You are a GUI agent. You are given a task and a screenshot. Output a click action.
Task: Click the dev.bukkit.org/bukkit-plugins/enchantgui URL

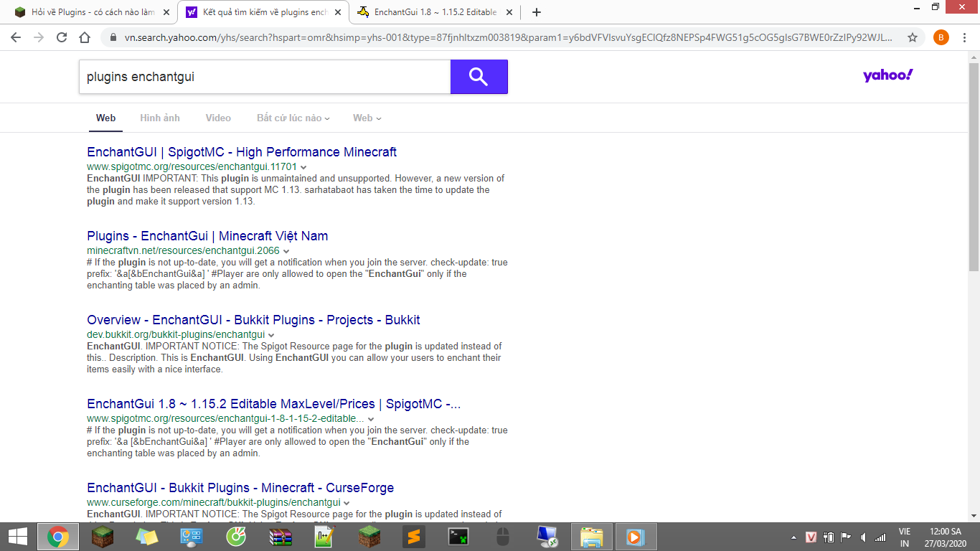(x=176, y=335)
